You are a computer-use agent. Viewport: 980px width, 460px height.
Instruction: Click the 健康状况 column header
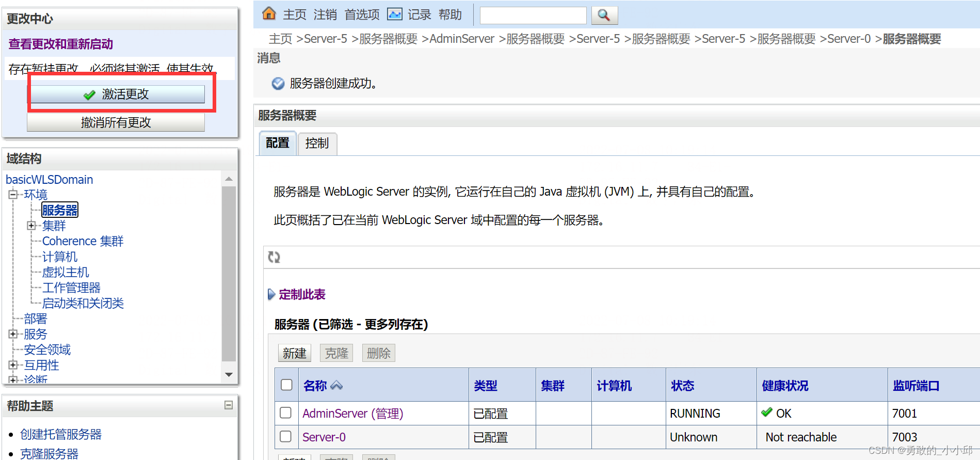(785, 386)
